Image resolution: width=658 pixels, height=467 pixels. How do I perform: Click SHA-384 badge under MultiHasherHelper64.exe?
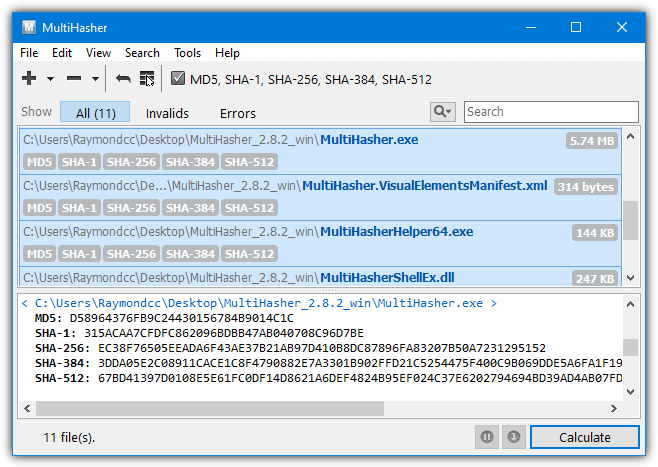(x=191, y=254)
